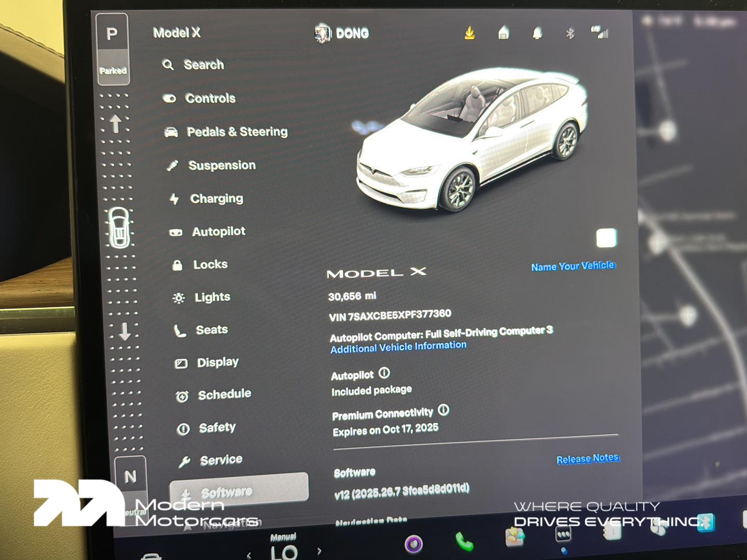Click the Lights sun icon

pyautogui.click(x=178, y=298)
